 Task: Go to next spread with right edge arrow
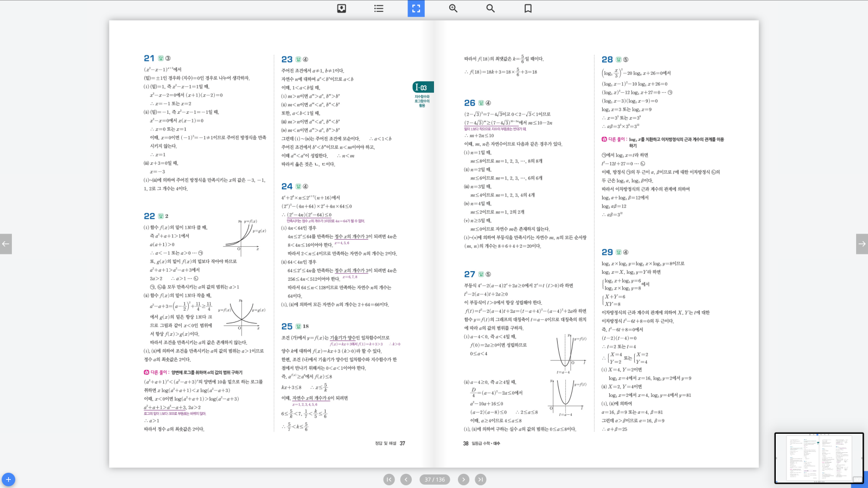pos(862,244)
